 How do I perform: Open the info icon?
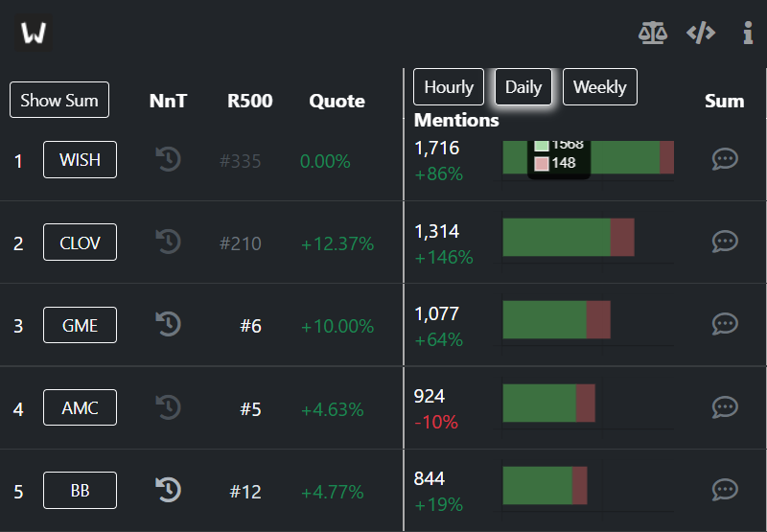pos(748,34)
